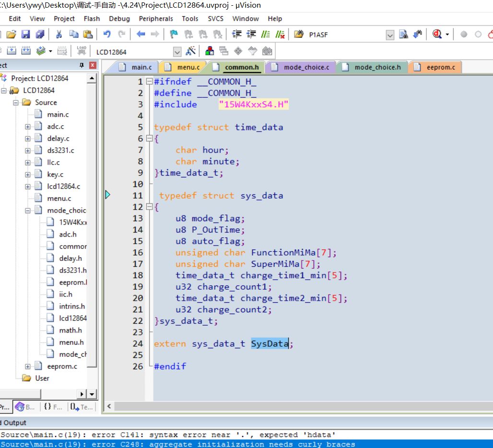Open the Edit menu
The image size is (493, 448).
(x=15, y=19)
